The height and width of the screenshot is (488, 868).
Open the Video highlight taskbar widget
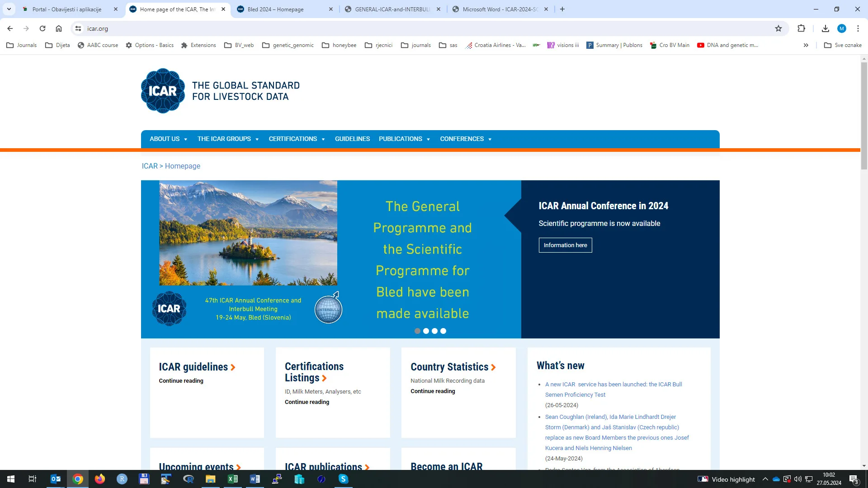pos(726,479)
